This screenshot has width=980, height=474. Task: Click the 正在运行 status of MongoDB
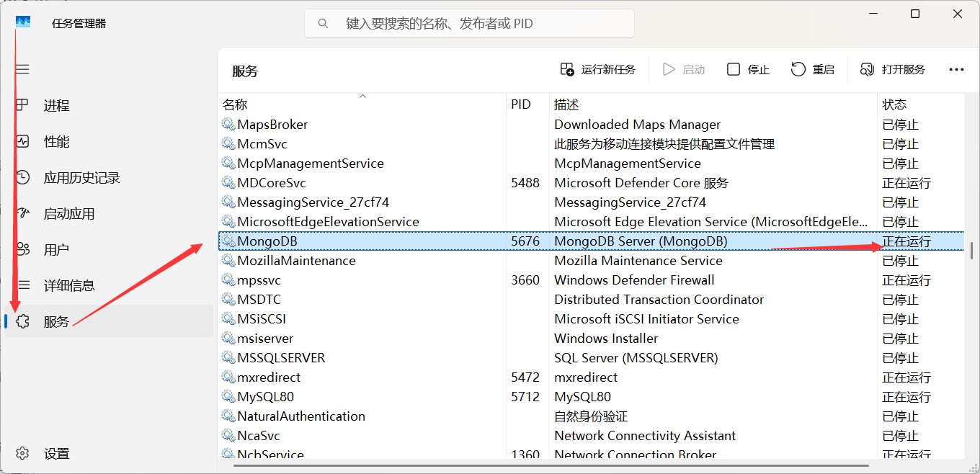pos(906,241)
